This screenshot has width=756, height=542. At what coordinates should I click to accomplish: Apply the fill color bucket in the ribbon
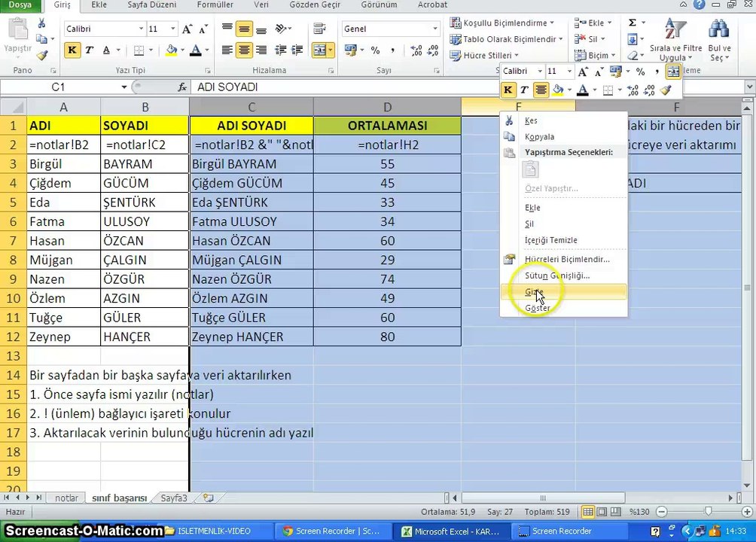point(171,50)
